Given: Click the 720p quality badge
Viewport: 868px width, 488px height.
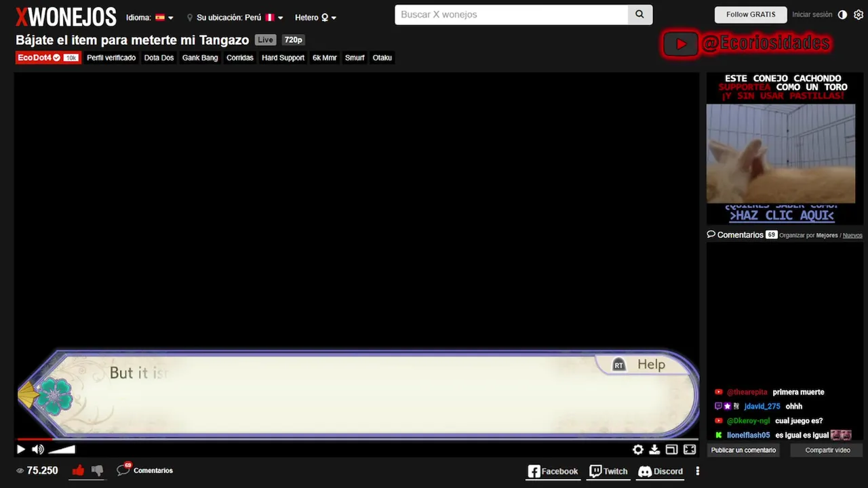Looking at the screenshot, I should point(293,40).
